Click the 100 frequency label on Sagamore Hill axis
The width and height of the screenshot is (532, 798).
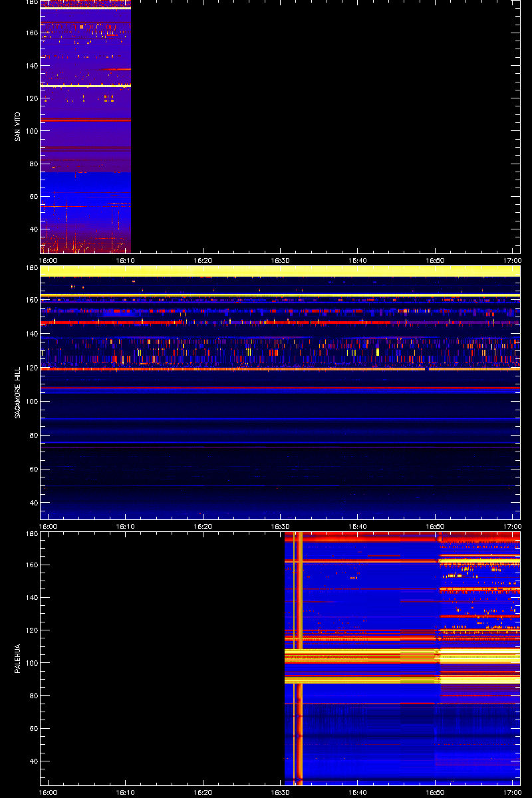[31, 402]
